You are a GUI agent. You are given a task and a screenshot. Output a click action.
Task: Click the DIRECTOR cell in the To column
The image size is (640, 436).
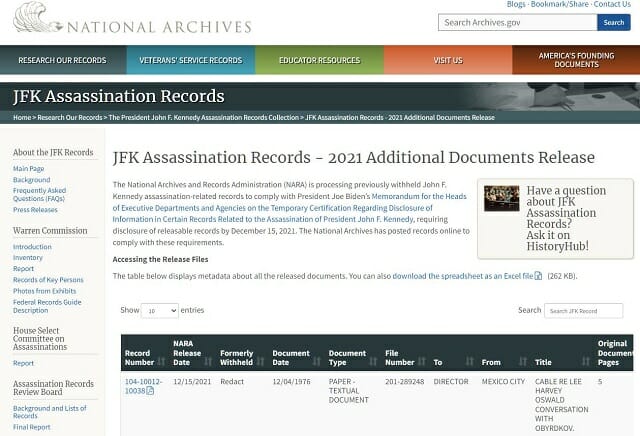pos(451,382)
